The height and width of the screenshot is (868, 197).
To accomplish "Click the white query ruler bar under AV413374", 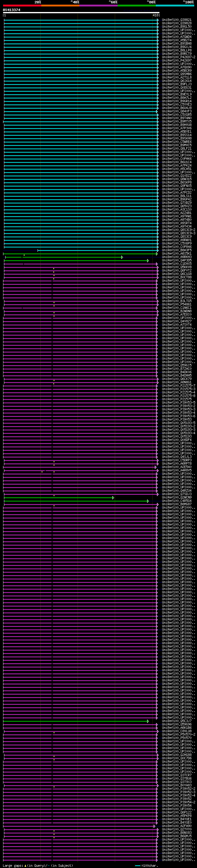I will [81, 13].
